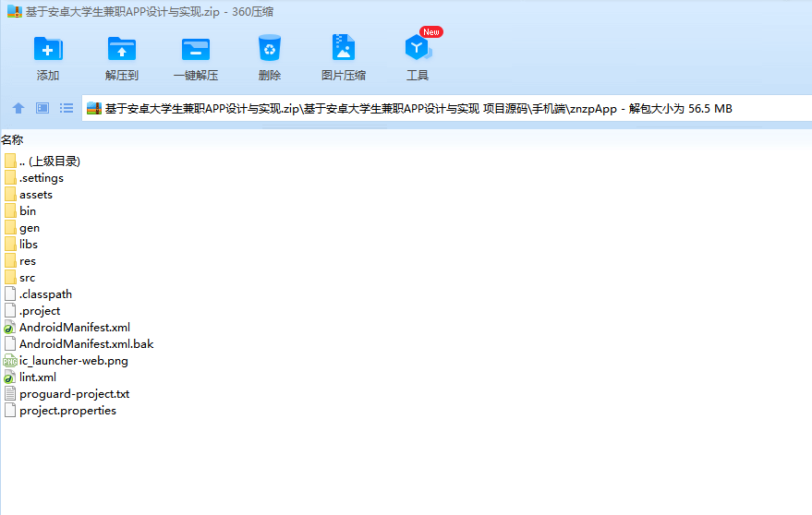Select the '.classpath' file name
The image size is (812, 515).
(45, 294)
